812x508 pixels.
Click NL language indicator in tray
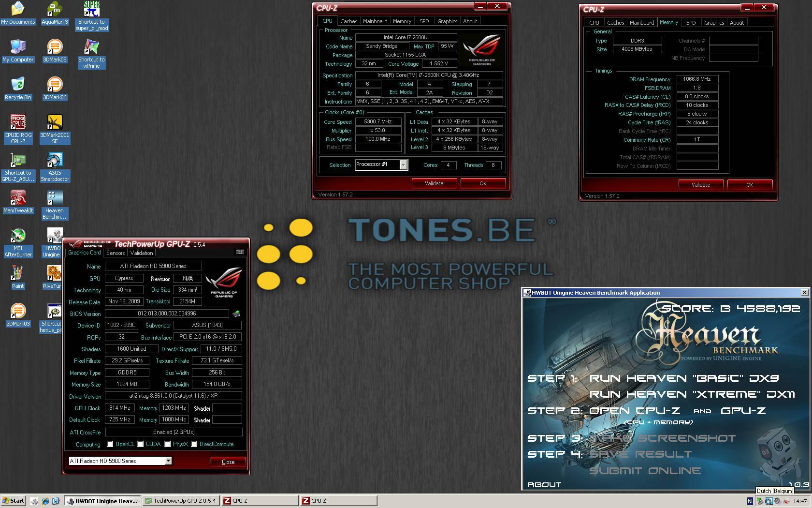coord(750,501)
